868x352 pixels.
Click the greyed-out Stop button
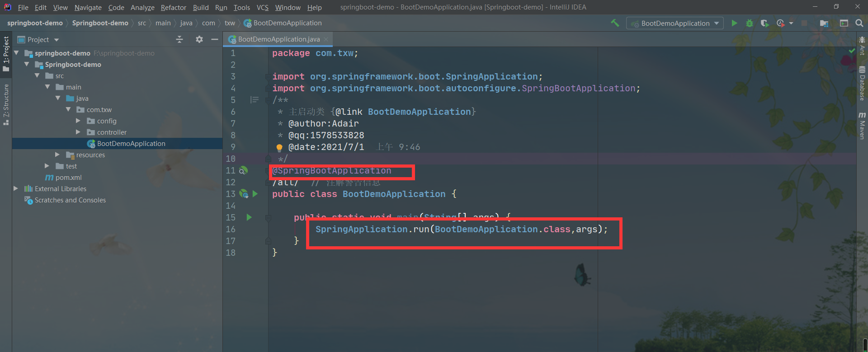coord(804,23)
